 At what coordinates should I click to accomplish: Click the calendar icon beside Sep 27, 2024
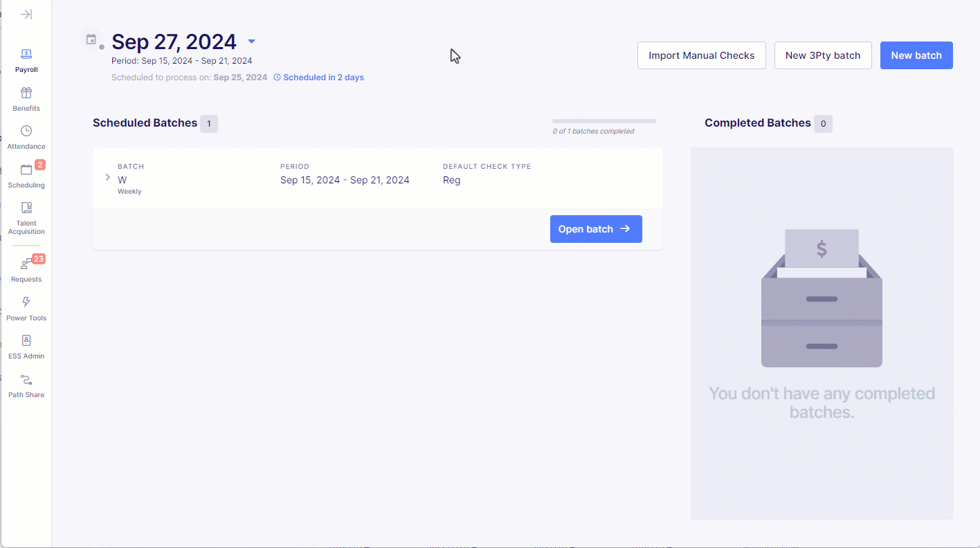point(91,39)
